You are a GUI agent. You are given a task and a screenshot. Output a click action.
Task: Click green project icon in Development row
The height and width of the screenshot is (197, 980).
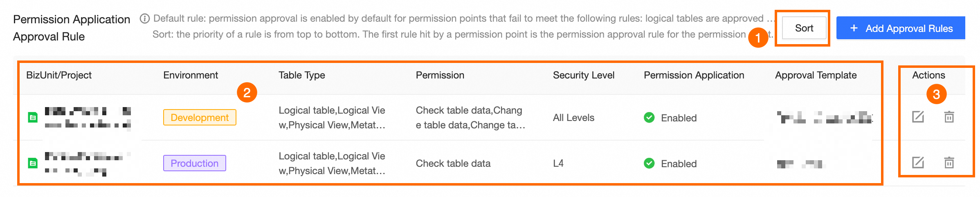tap(33, 118)
